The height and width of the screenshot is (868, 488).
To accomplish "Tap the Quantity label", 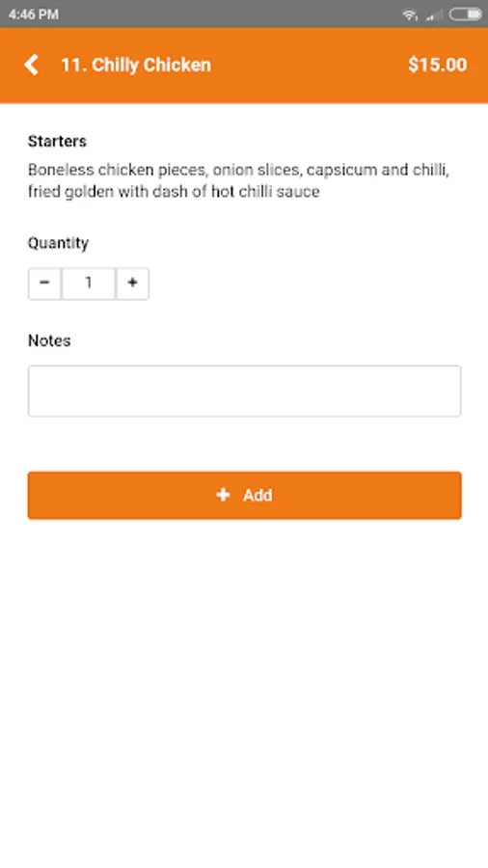I will click(58, 243).
